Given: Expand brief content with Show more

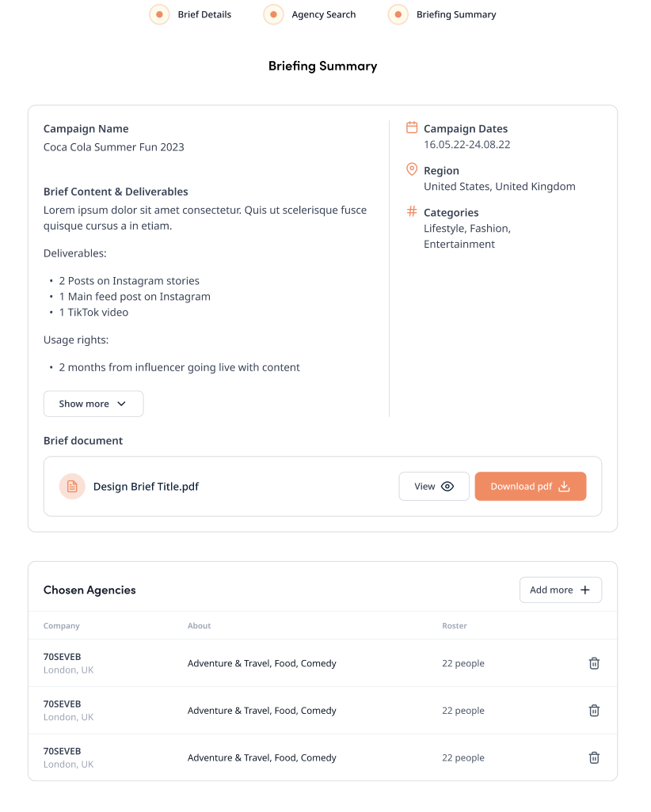Looking at the screenshot, I should click(93, 404).
